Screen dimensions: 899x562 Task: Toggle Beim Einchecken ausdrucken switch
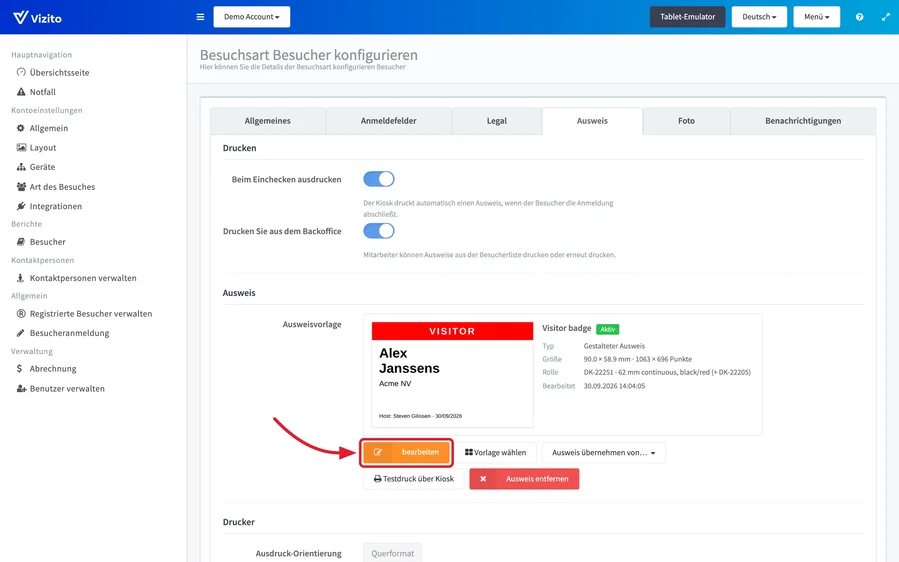click(x=379, y=179)
